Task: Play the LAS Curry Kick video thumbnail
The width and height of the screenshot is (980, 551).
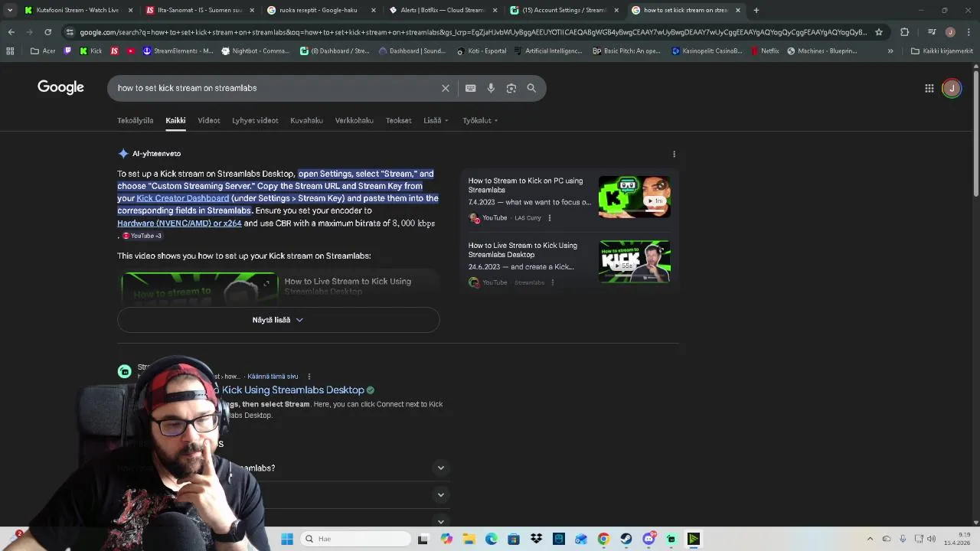Action: point(634,197)
